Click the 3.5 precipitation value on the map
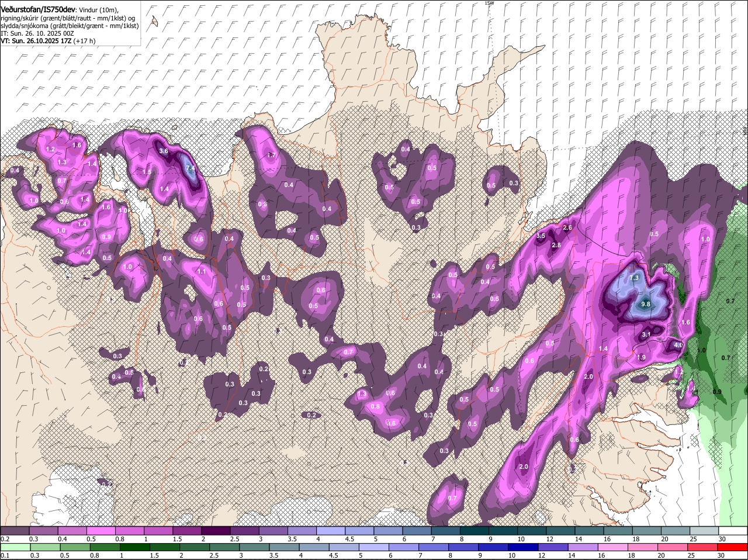 541,236
